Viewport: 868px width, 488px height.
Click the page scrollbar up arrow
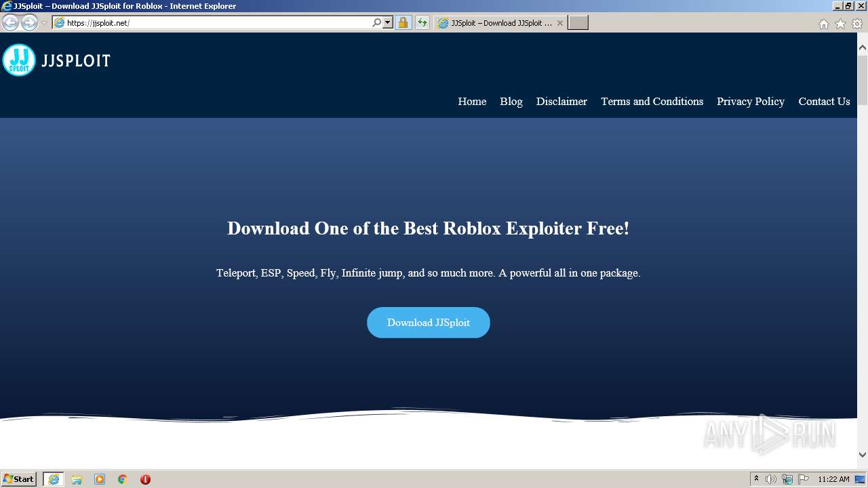[863, 47]
